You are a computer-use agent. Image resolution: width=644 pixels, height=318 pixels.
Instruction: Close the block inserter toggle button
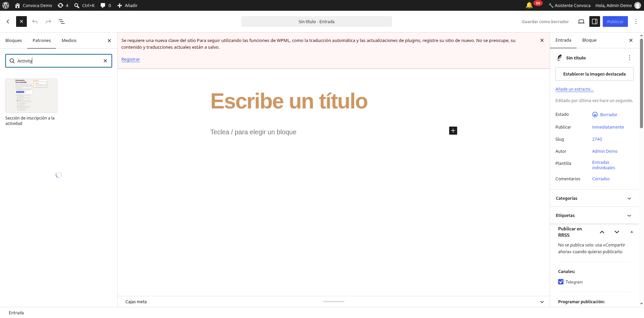(21, 21)
